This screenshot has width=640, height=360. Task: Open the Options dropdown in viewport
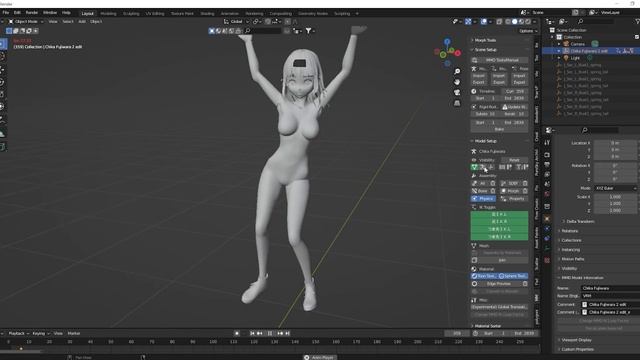pyautogui.click(x=528, y=31)
